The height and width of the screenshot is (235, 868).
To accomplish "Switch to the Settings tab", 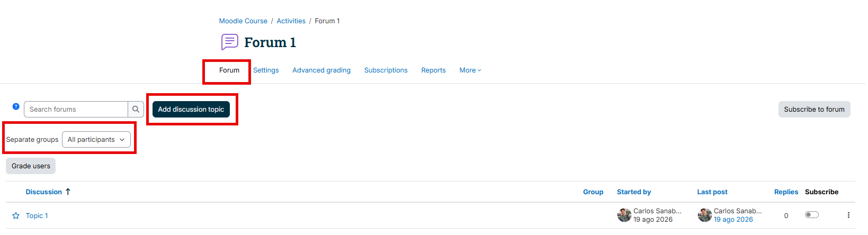I will pyautogui.click(x=266, y=70).
